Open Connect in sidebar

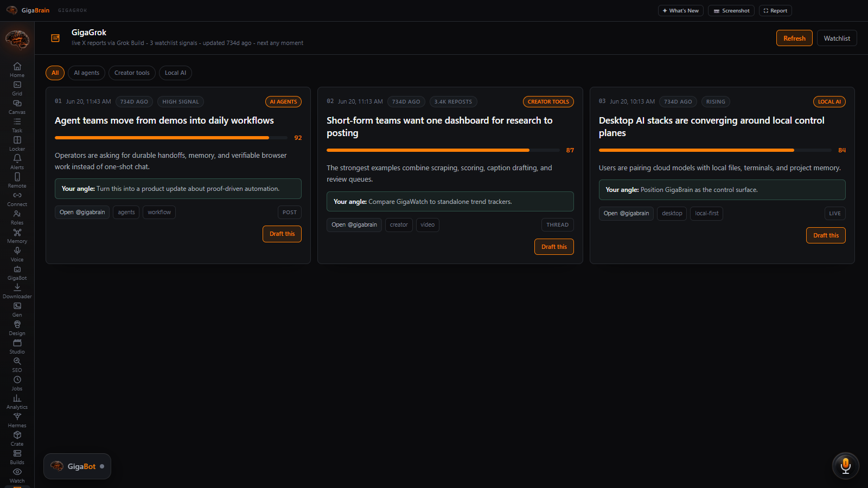pos(17,198)
